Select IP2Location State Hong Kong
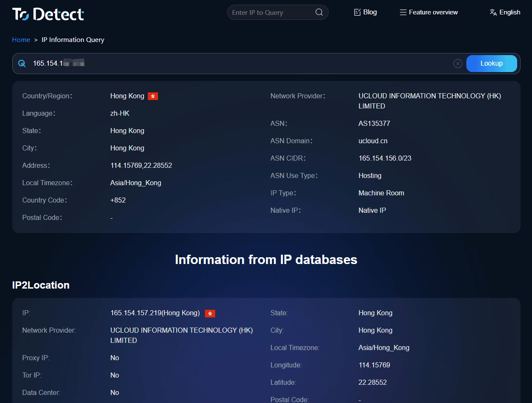This screenshot has height=403, width=532. tap(375, 313)
